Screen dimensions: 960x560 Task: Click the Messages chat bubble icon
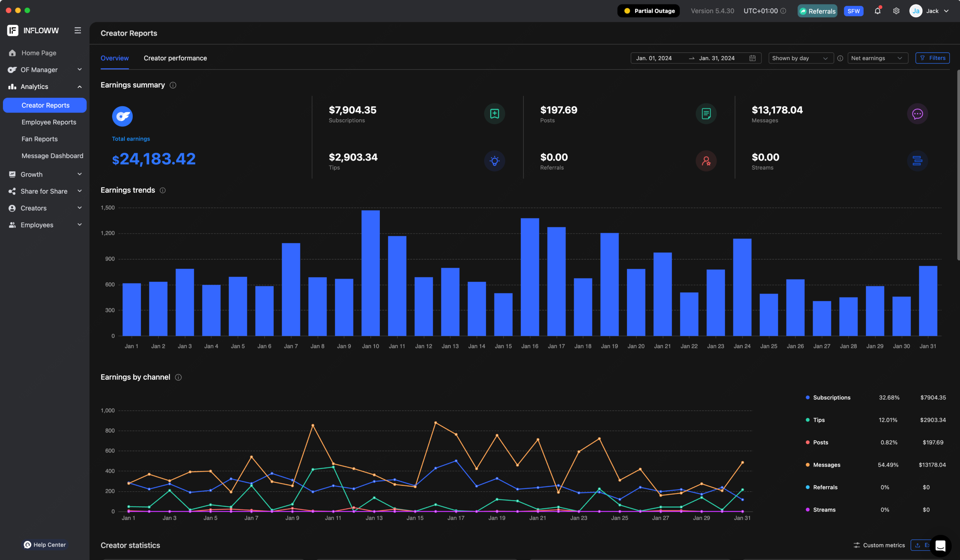pos(917,114)
